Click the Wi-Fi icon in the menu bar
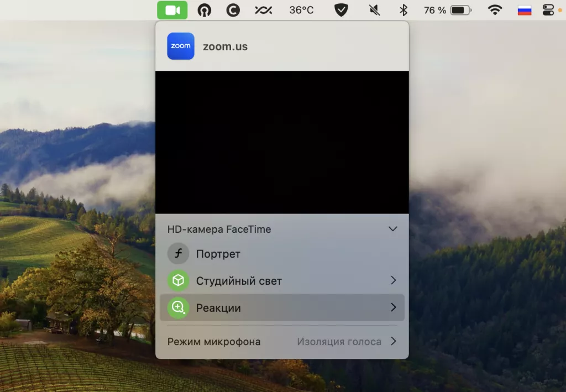This screenshot has height=392, width=566. (496, 9)
